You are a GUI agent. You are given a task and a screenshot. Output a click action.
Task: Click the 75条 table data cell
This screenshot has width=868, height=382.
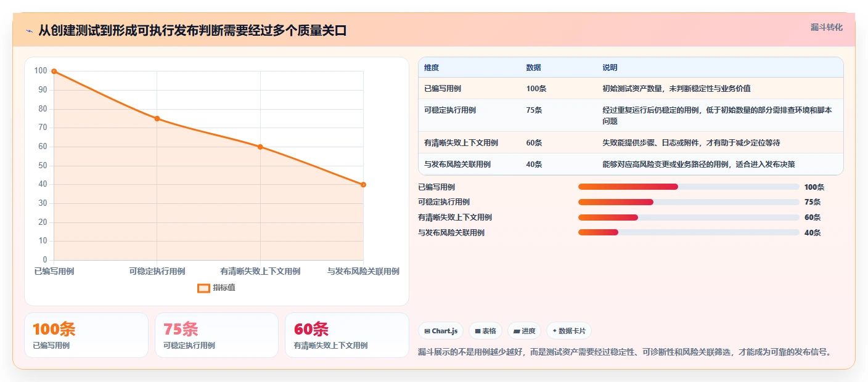pyautogui.click(x=534, y=110)
